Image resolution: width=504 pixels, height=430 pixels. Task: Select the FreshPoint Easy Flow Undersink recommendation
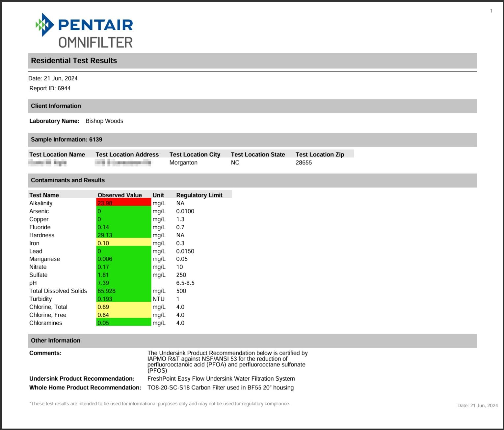coord(221,379)
